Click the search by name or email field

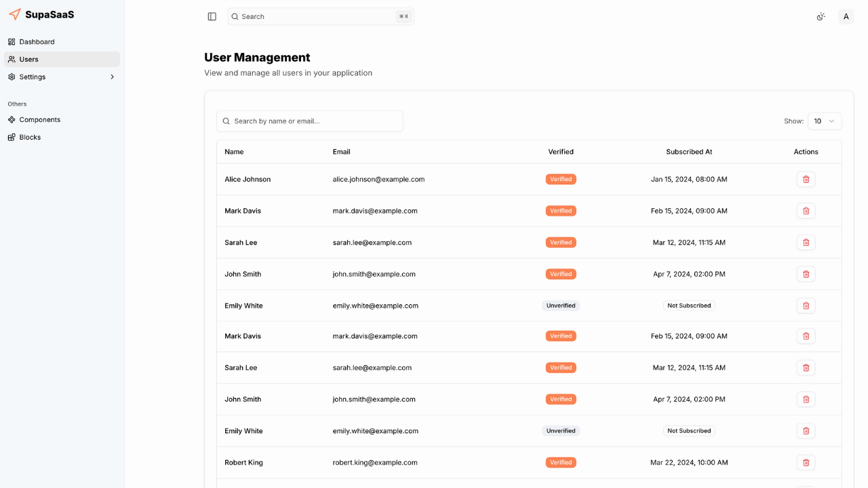[x=309, y=121]
